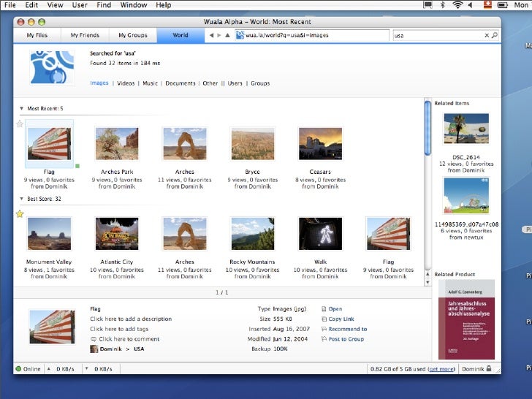Open the Window menu in menu bar
Screen dimensions: 532x399
pos(133,5)
